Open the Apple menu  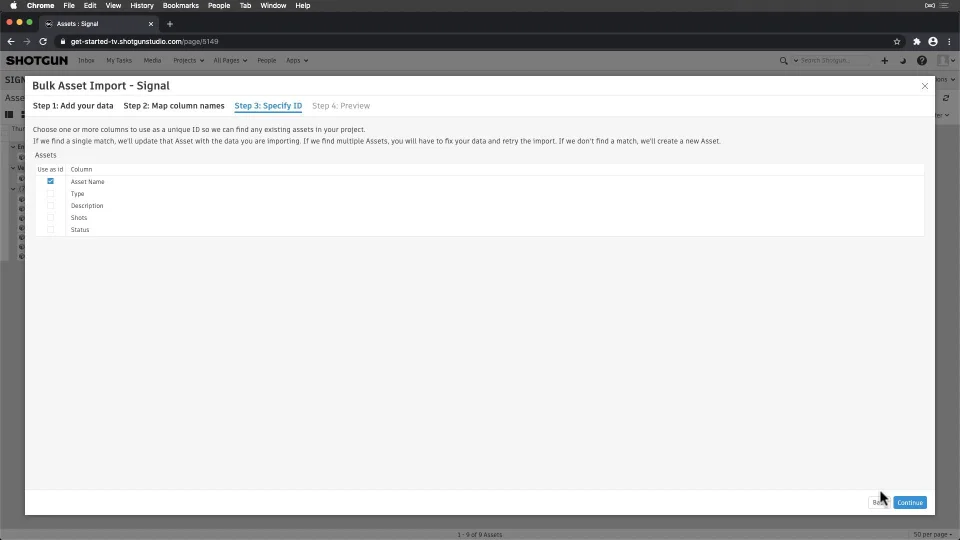(x=13, y=6)
